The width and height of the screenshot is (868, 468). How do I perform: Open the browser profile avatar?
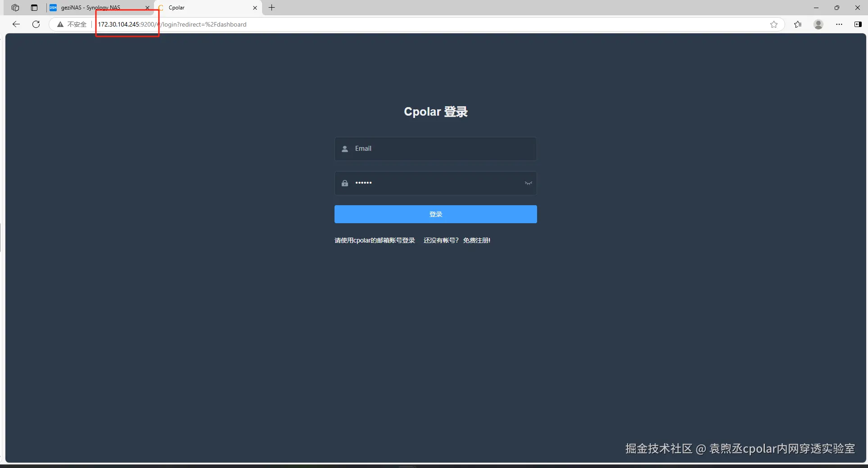818,24
